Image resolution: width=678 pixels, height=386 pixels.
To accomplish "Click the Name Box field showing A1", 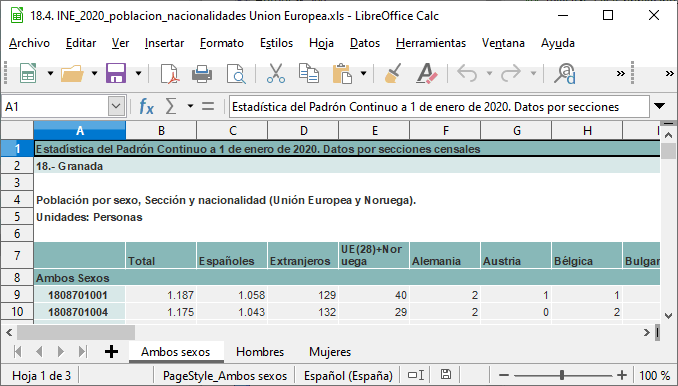I will click(x=54, y=107).
